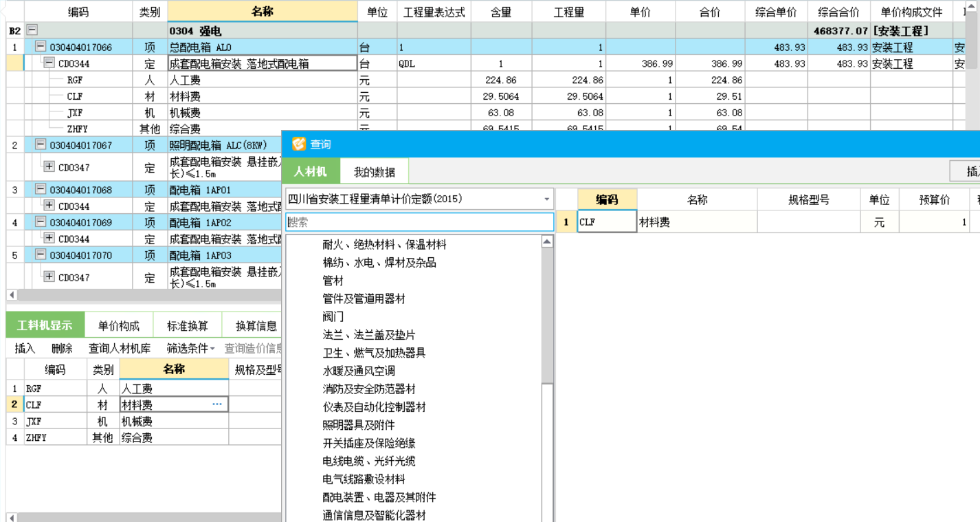
Task: Select 棉纺、水电、焊材及杂品 category
Action: pos(379,263)
